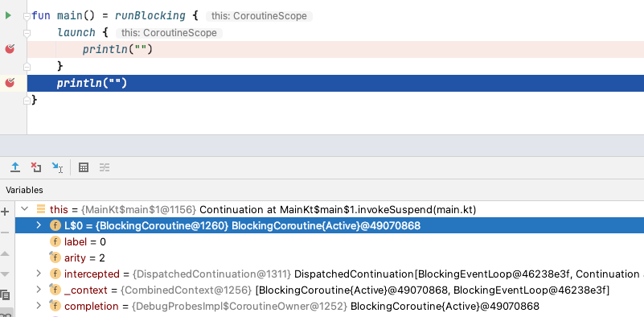The height and width of the screenshot is (317, 644).
Task: Toggle breakpoint on the highlighted println line
Action: click(x=10, y=83)
